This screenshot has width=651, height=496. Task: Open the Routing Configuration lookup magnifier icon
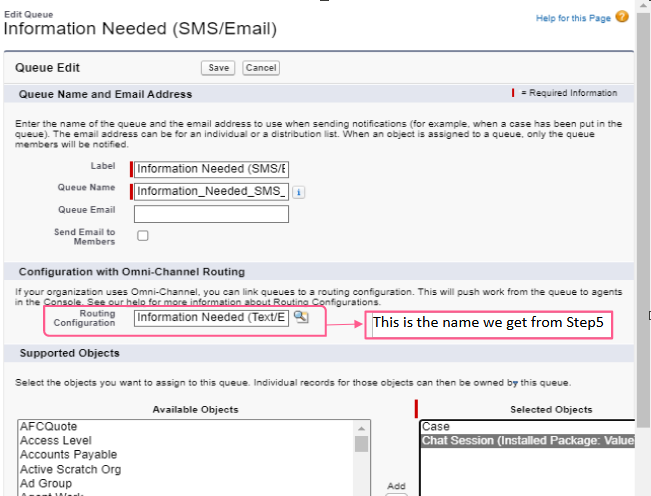coord(301,317)
